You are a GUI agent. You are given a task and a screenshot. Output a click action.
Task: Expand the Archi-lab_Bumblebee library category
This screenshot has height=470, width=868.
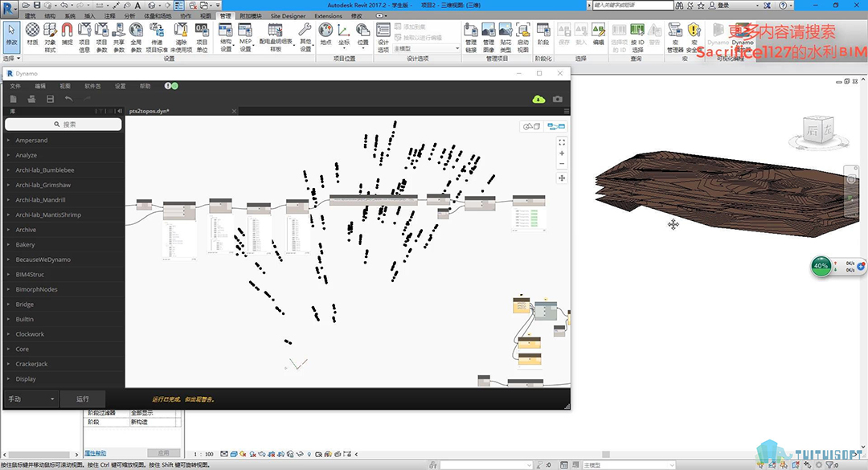click(x=45, y=170)
